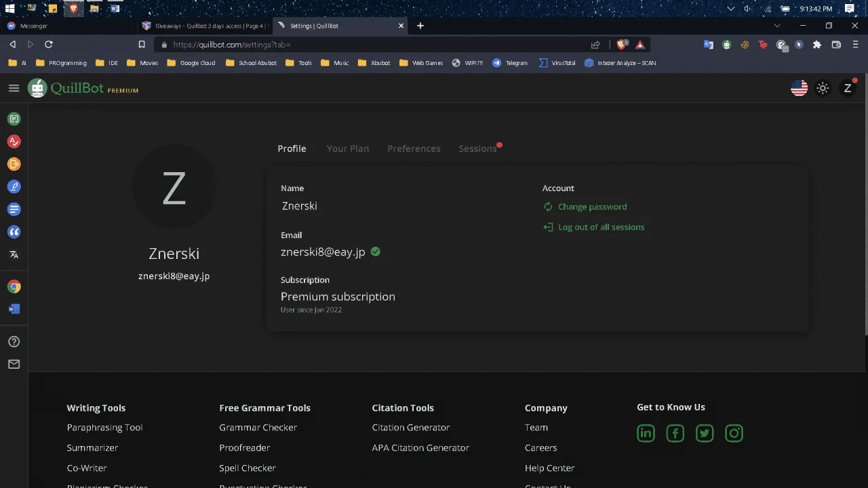Close the Settings | QuillBot tab

click(401, 26)
